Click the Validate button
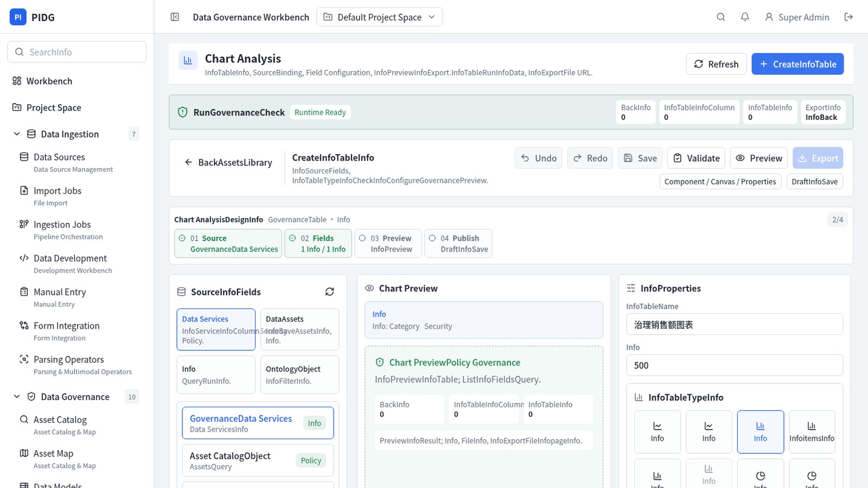This screenshot has height=488, width=868. [696, 158]
